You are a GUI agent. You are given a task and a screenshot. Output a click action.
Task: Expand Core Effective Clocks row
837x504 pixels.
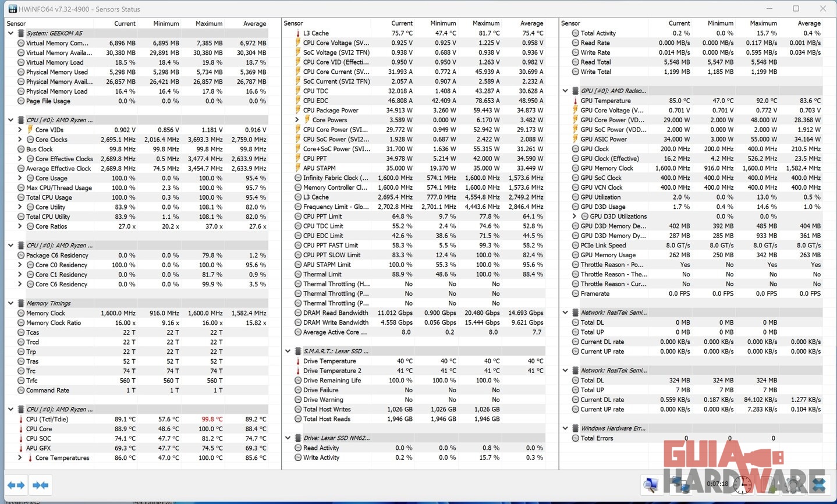[20, 159]
